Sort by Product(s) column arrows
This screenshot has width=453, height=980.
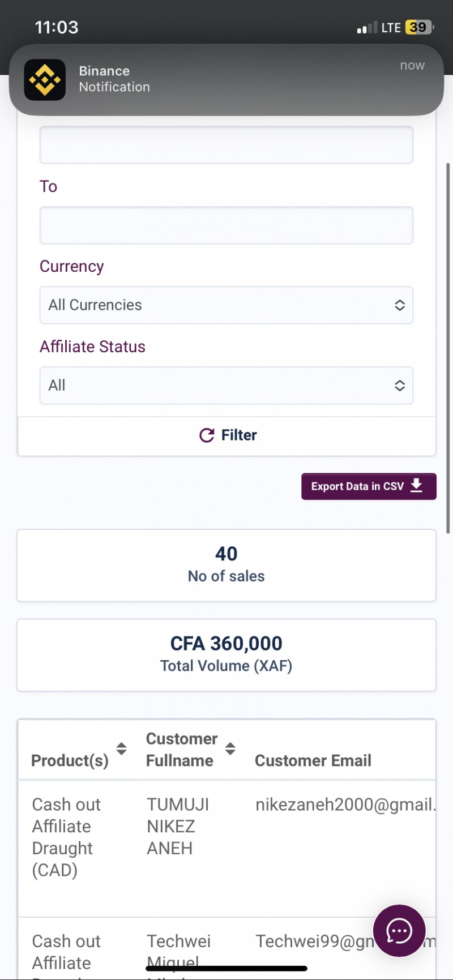pos(121,748)
